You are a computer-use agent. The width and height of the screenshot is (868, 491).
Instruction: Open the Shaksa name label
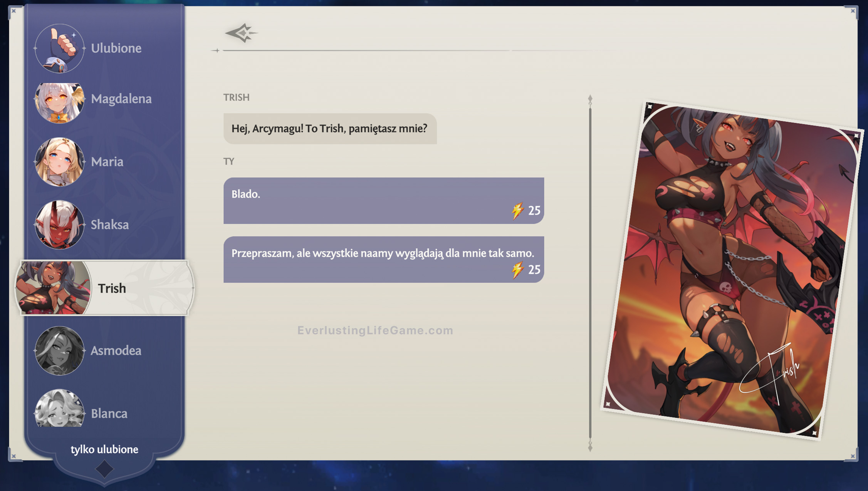click(x=110, y=225)
